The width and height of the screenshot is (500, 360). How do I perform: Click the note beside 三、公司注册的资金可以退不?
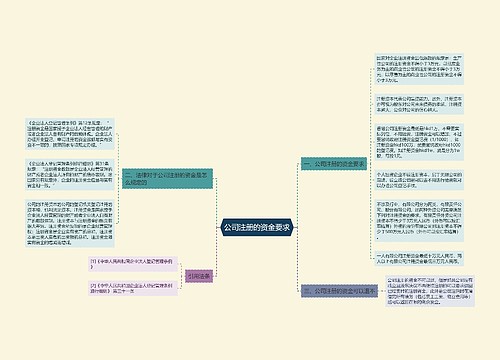pos(430,291)
